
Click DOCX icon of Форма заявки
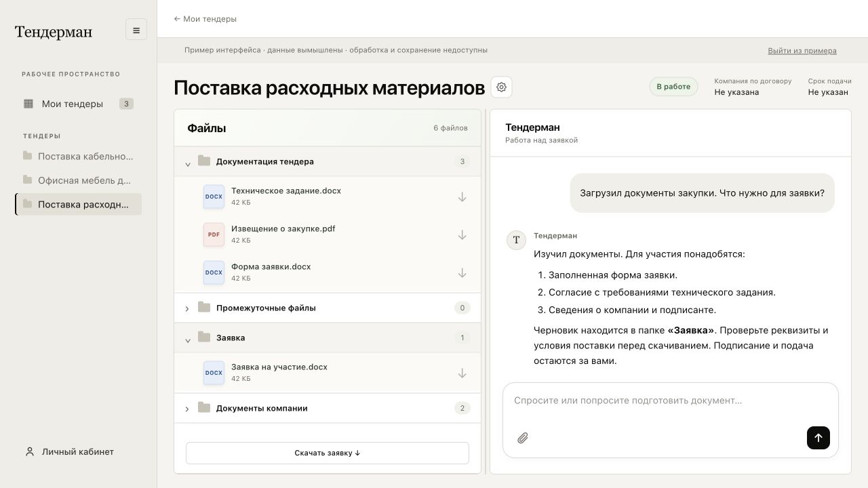214,272
